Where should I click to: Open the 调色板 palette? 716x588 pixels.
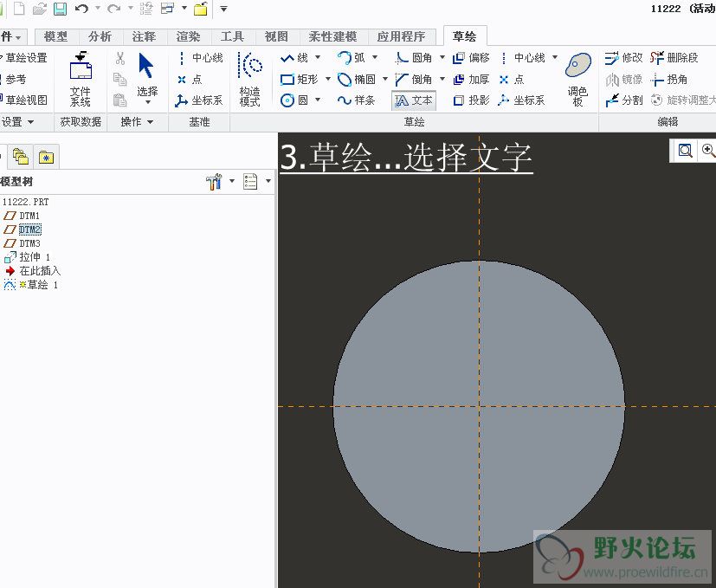[x=578, y=79]
